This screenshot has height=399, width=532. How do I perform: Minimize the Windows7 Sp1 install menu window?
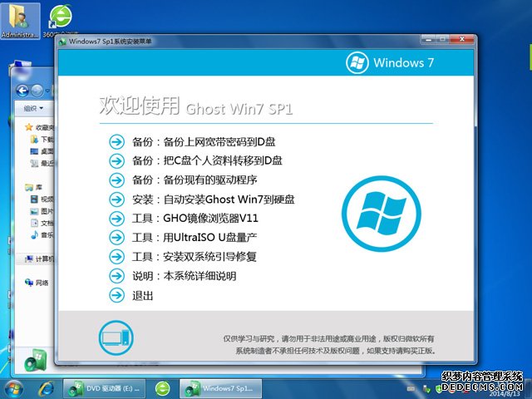(429, 40)
